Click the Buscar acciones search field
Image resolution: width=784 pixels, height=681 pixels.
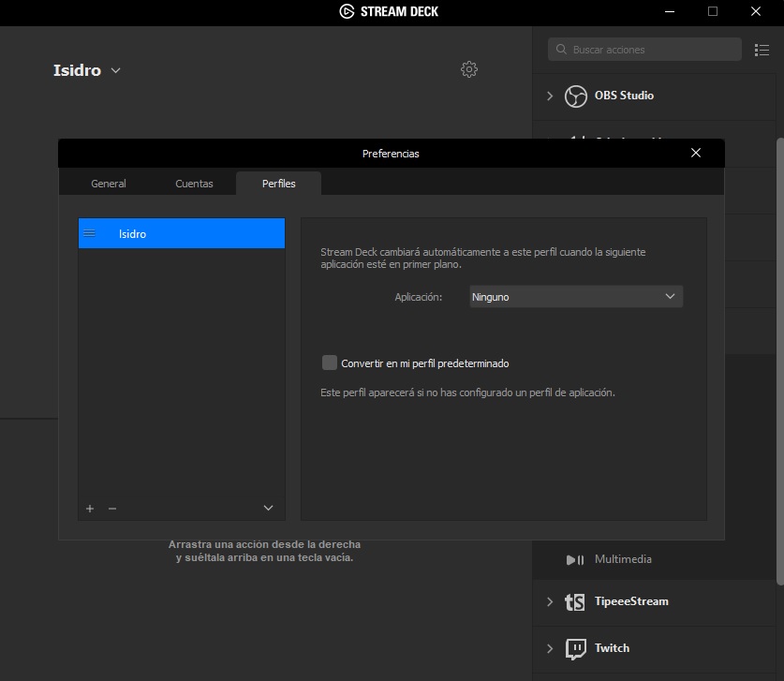point(646,50)
